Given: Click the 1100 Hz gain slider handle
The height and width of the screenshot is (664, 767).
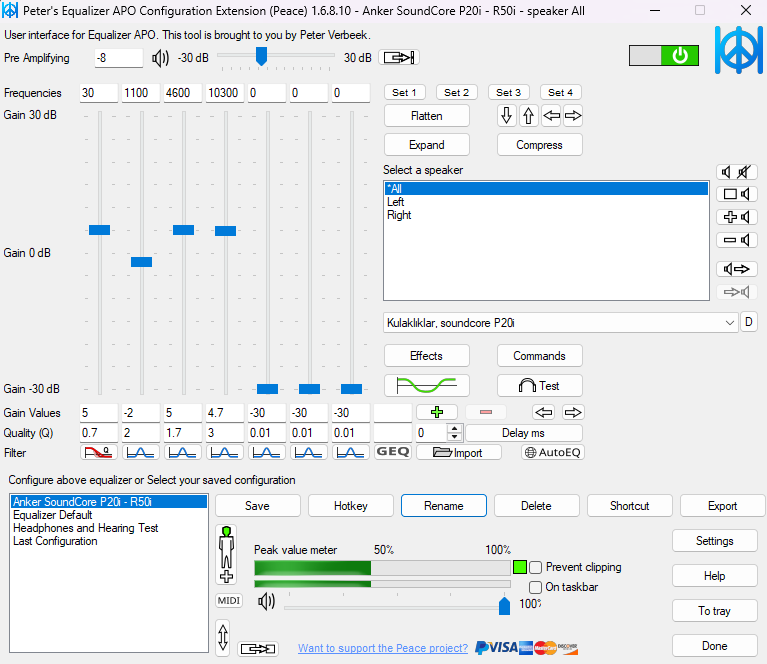Looking at the screenshot, I should coord(141,262).
